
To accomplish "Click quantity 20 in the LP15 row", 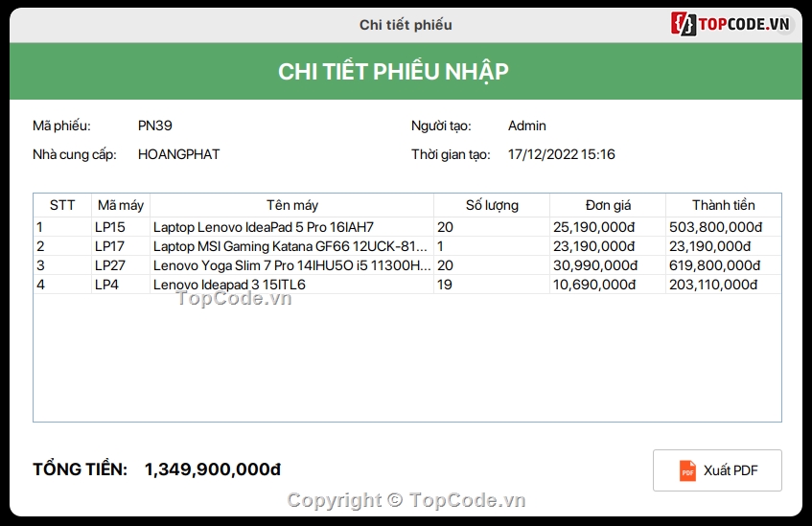I will pyautogui.click(x=492, y=227).
